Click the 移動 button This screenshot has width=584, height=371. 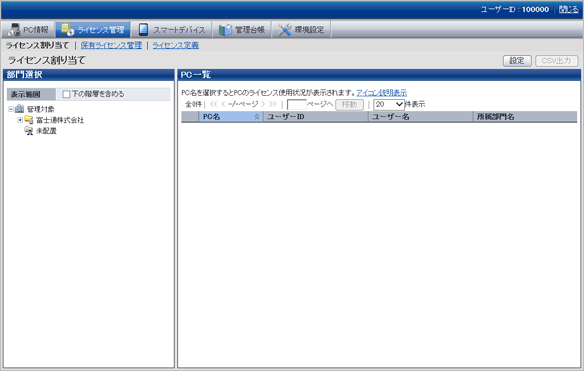coord(349,105)
